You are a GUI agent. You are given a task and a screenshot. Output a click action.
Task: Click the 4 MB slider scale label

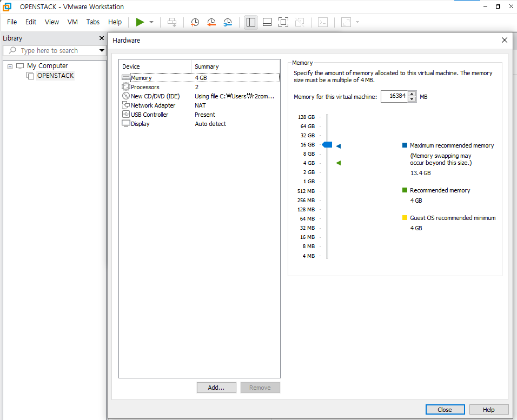click(309, 256)
